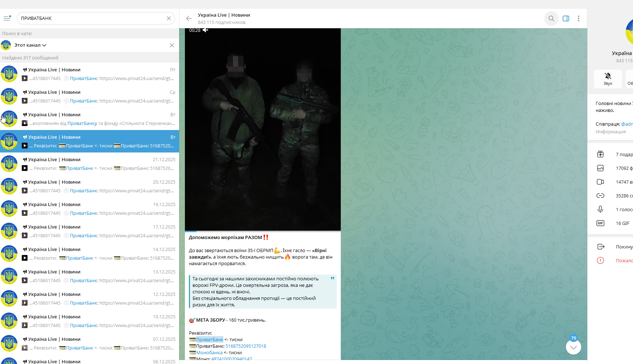Image resolution: width=633 pixels, height=364 pixels.
Task: Open shared GIFs icon in info panel
Action: tap(600, 223)
